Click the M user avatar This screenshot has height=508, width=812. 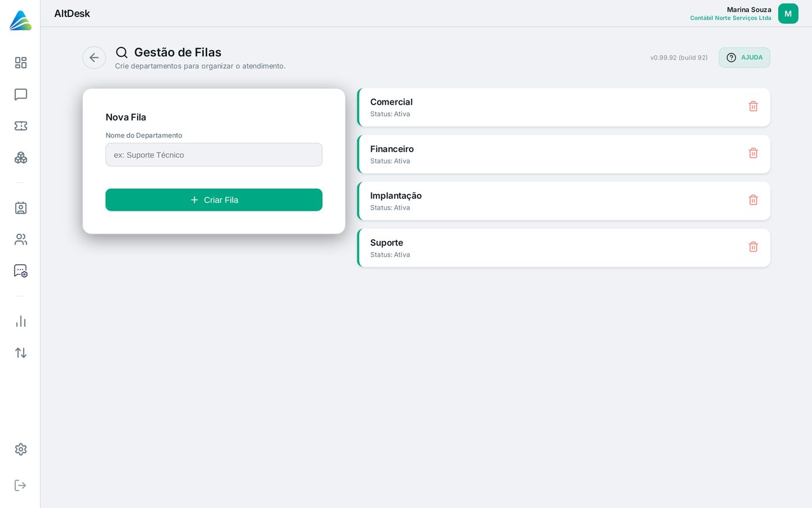tap(788, 14)
